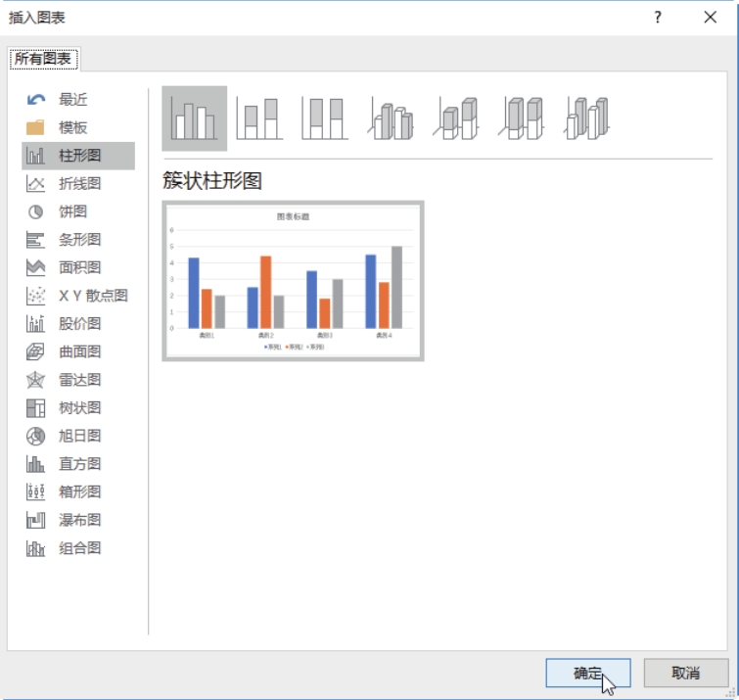This screenshot has width=739, height=700.
Task: Select the 曲面图 label text
Action: click(79, 351)
